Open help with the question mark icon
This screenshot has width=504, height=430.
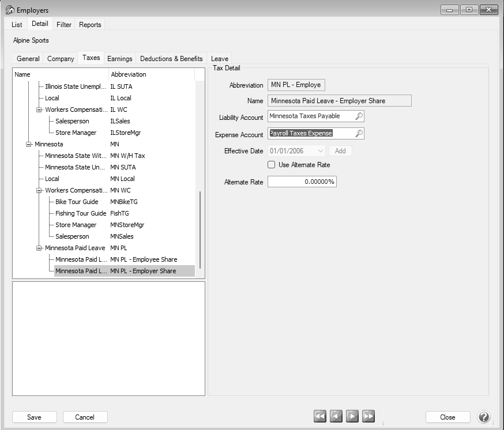(484, 417)
